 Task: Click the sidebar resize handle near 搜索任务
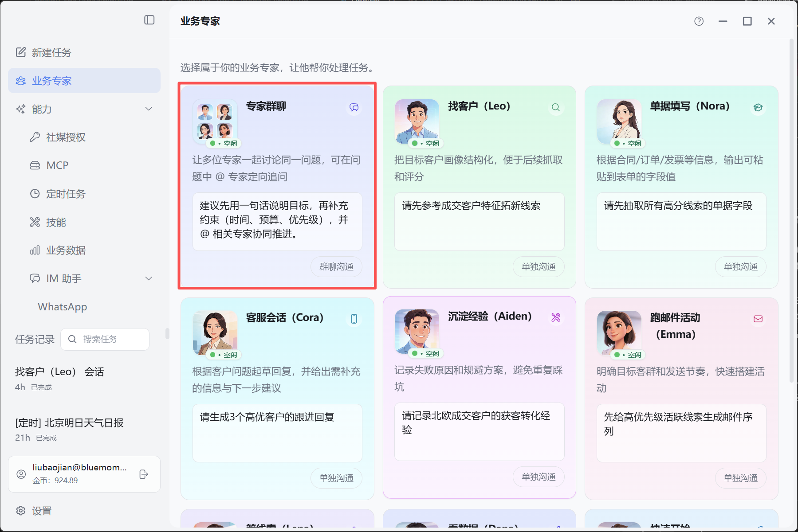coord(167,333)
